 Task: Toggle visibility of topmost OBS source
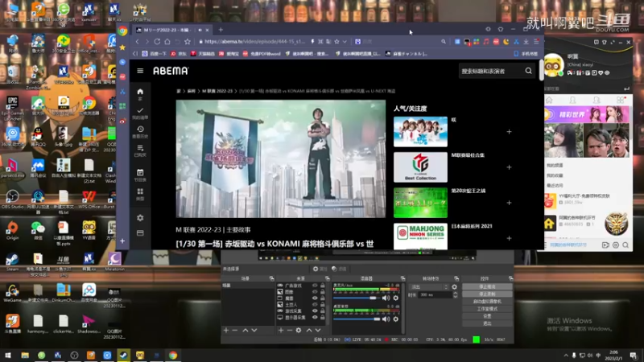[315, 286]
